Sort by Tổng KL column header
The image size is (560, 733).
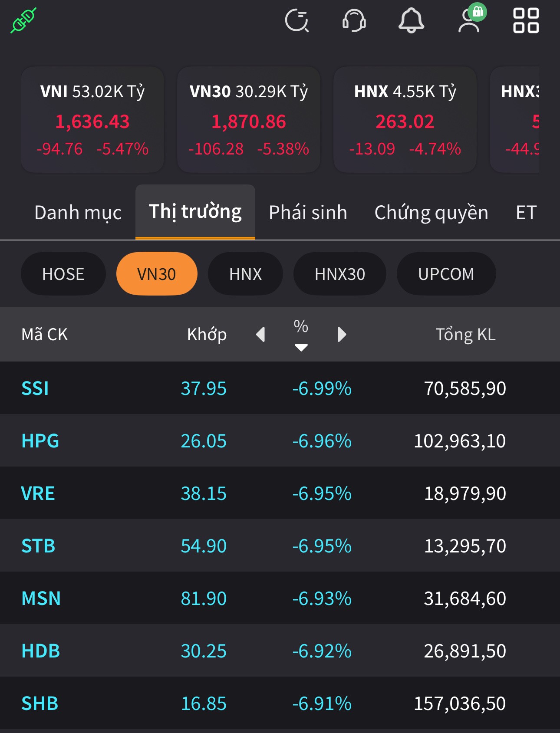tap(465, 335)
